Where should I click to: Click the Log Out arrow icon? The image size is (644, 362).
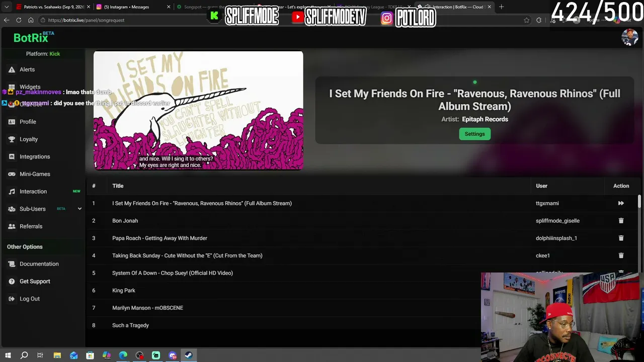click(x=12, y=299)
